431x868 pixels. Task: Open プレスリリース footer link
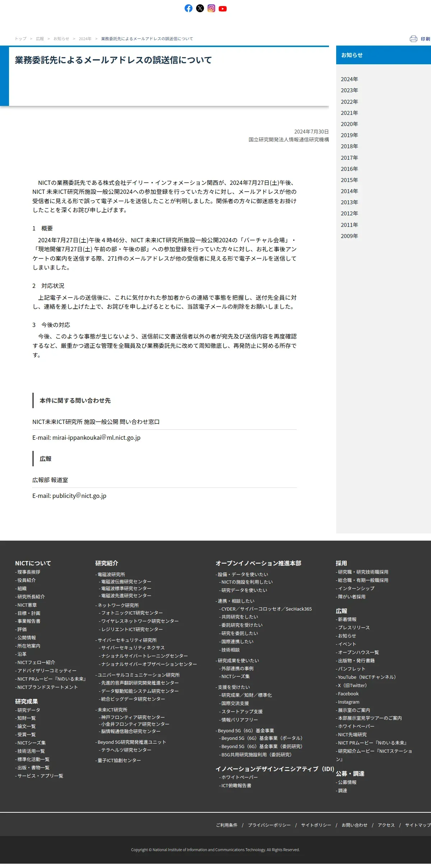pos(354,628)
